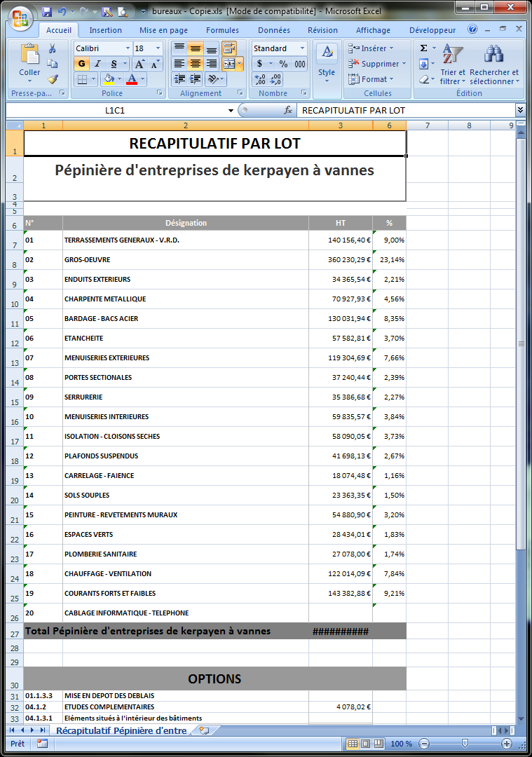Apply cell borders with the borders icon
Viewport: 532px width, 757px height.
pos(83,79)
